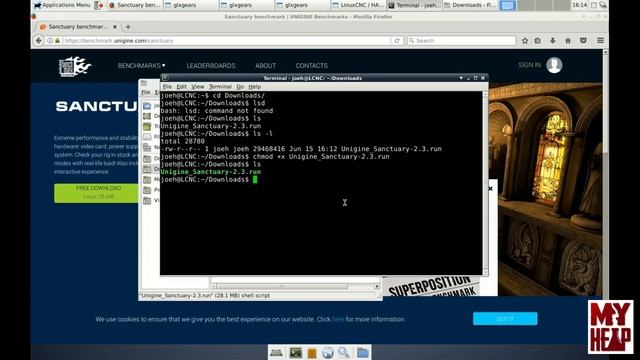Select the top sidebar folder in file manager
640x360 pixels.
click(x=151, y=106)
